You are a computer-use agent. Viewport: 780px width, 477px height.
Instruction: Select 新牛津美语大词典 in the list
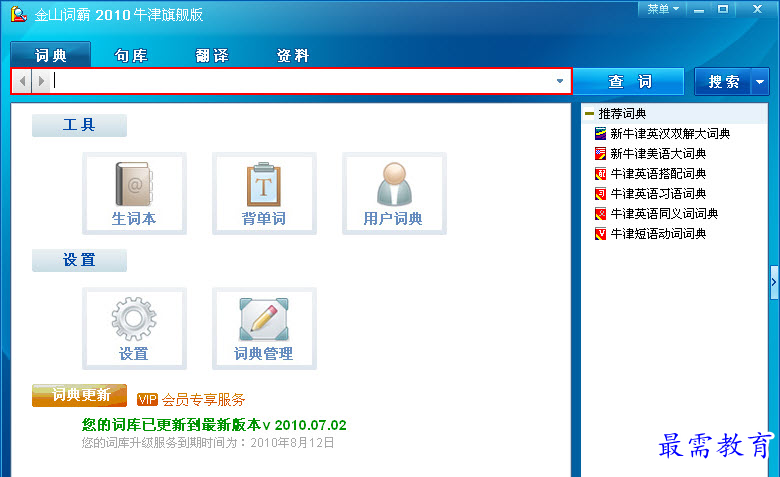[658, 153]
